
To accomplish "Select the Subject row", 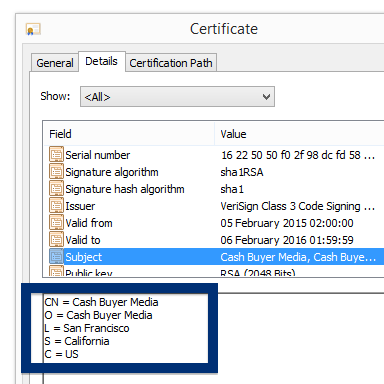I will point(214,257).
